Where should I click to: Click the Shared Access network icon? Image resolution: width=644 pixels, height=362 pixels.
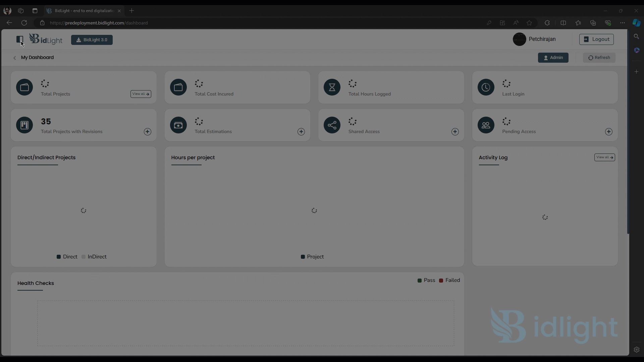coord(332,125)
